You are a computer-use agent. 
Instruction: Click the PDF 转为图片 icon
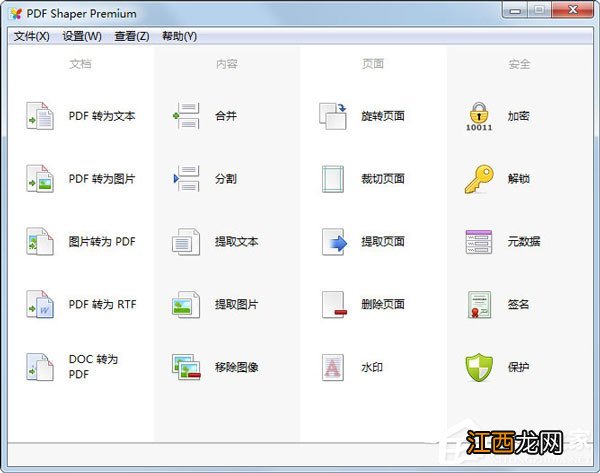[x=40, y=179]
